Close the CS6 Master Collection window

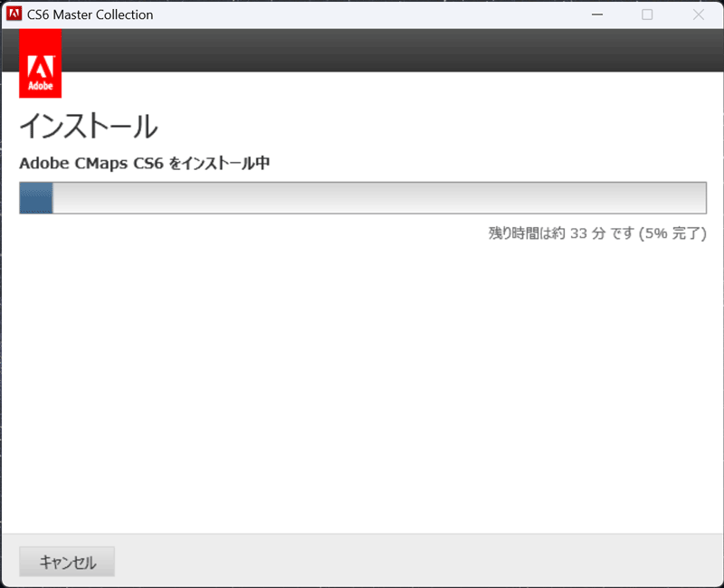[x=698, y=14]
